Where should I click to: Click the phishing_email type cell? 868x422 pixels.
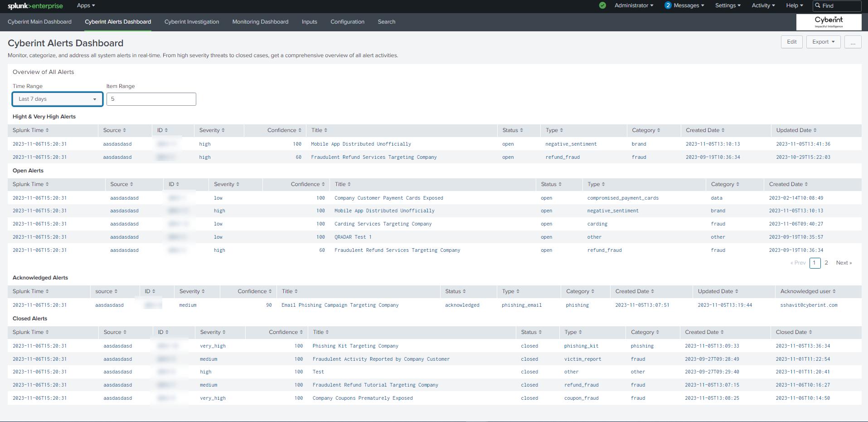(x=522, y=305)
